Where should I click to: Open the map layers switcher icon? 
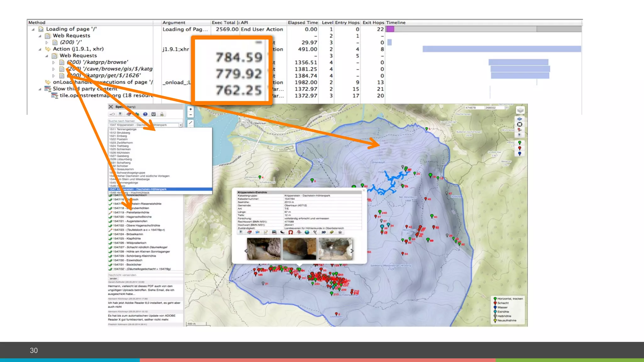[x=520, y=110]
